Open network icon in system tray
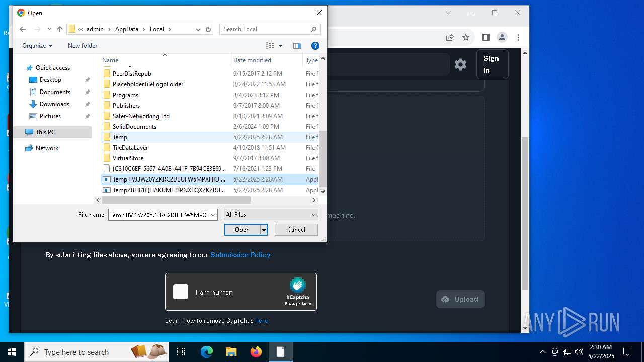The width and height of the screenshot is (644, 362). click(567, 352)
